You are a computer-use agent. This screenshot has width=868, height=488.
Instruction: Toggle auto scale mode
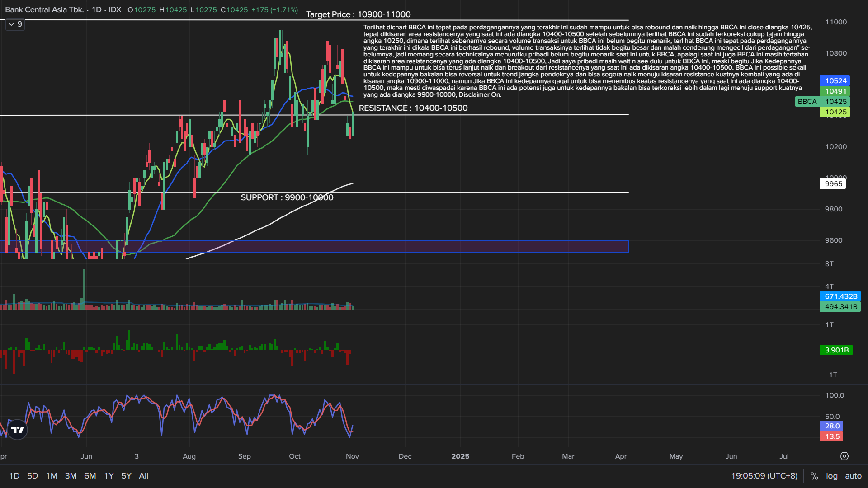pyautogui.click(x=853, y=476)
